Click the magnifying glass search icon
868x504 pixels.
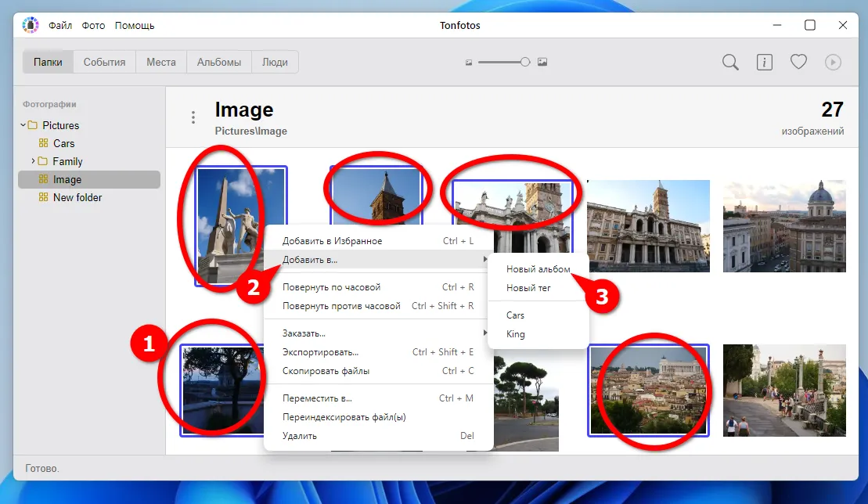click(x=730, y=63)
